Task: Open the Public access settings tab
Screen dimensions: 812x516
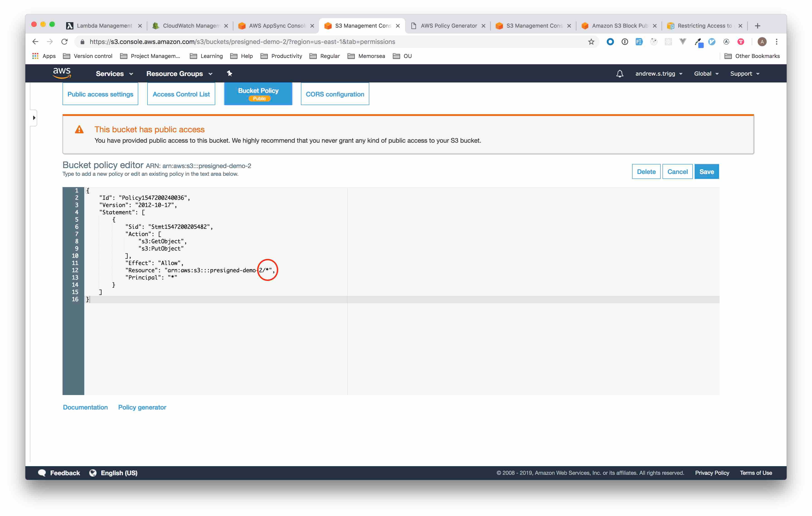Action: [100, 94]
